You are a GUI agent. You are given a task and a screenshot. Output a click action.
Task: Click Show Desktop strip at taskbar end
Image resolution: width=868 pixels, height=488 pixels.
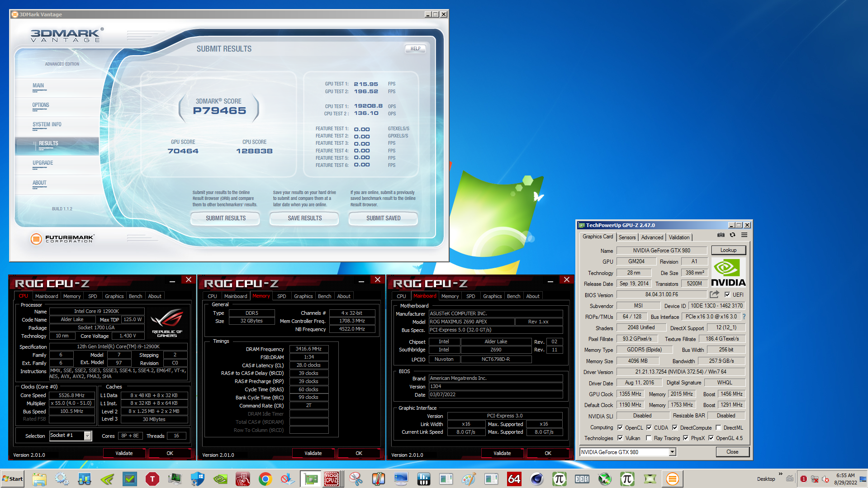pyautogui.click(x=863, y=479)
